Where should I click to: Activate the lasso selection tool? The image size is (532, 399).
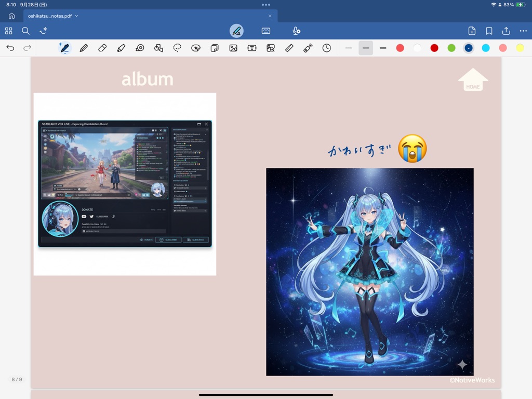177,48
